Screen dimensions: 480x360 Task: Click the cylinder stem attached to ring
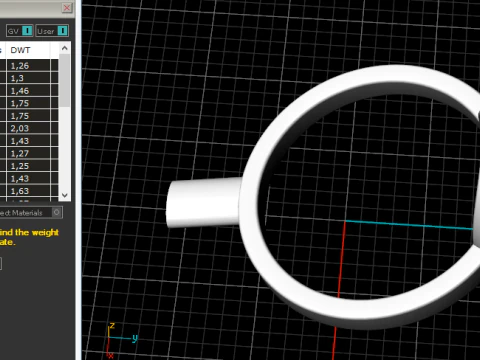click(x=203, y=202)
